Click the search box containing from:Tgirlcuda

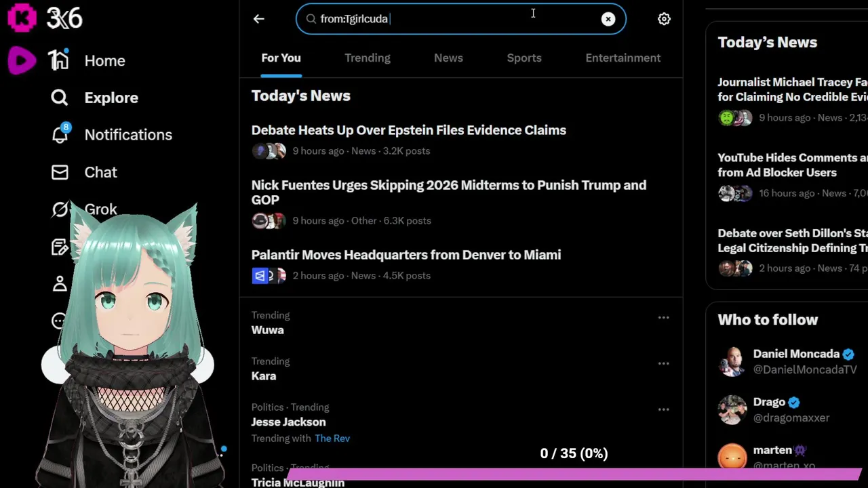pyautogui.click(x=460, y=19)
